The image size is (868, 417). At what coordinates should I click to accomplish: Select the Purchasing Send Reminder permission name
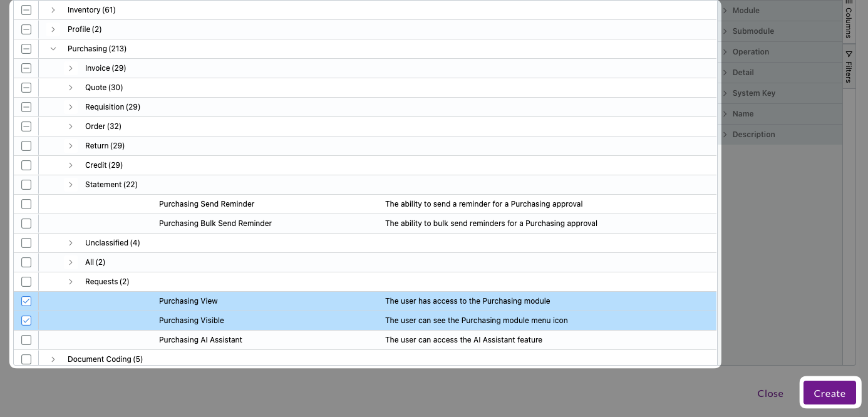[207, 204]
